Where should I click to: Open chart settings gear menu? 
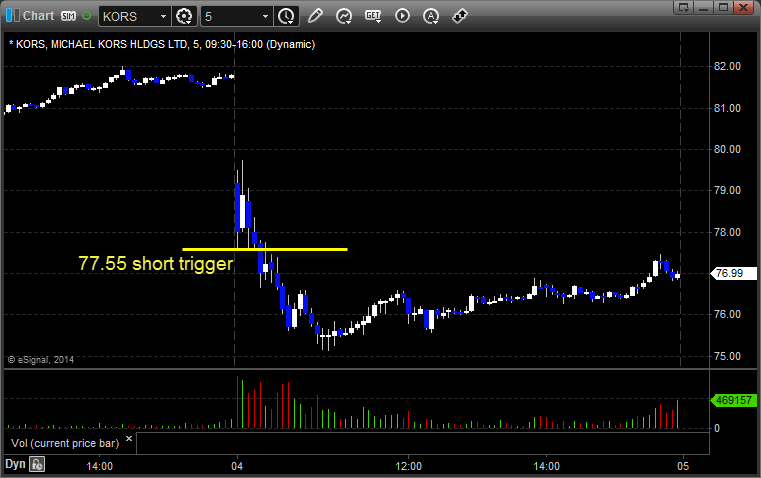[x=184, y=16]
